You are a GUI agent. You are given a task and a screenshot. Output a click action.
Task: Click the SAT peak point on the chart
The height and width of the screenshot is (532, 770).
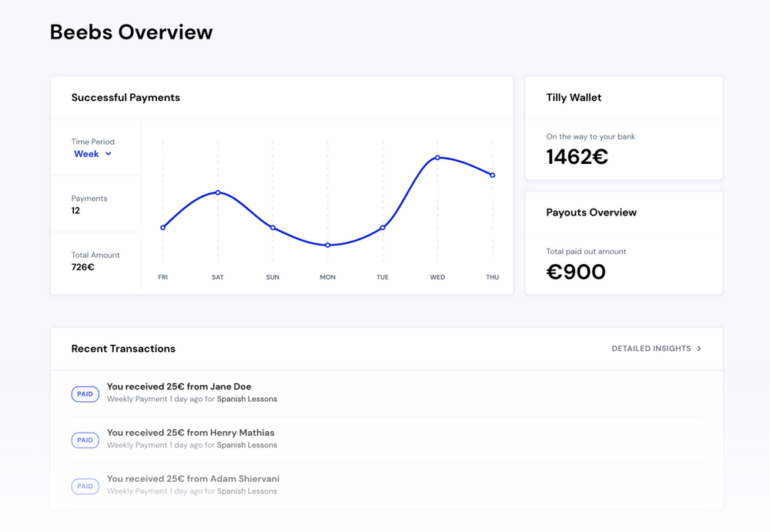click(x=218, y=193)
